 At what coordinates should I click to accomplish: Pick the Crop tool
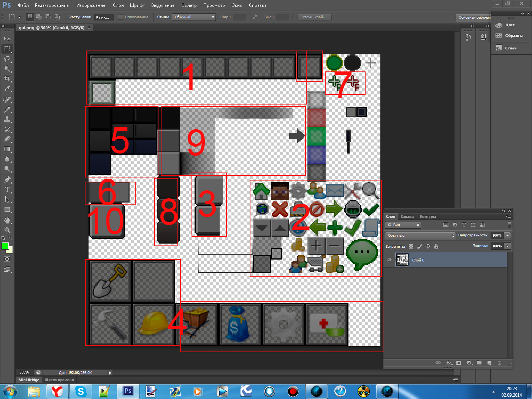tap(7, 79)
